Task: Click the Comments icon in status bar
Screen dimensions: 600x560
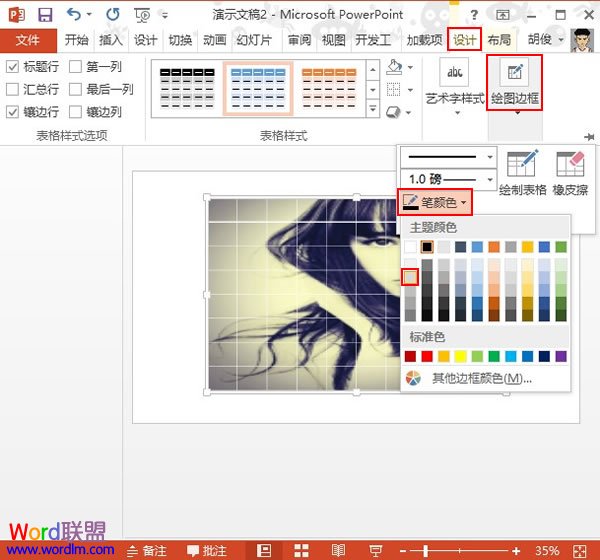Action: coord(193,551)
